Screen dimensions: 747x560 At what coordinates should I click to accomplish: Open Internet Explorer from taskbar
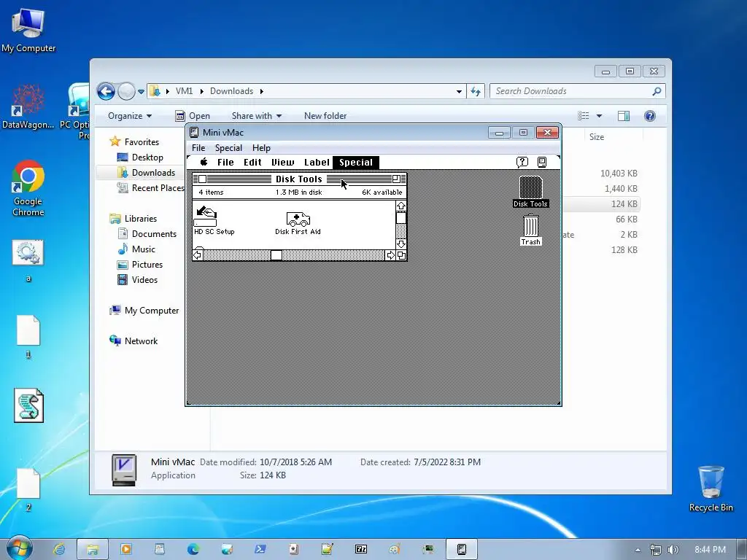point(59,549)
